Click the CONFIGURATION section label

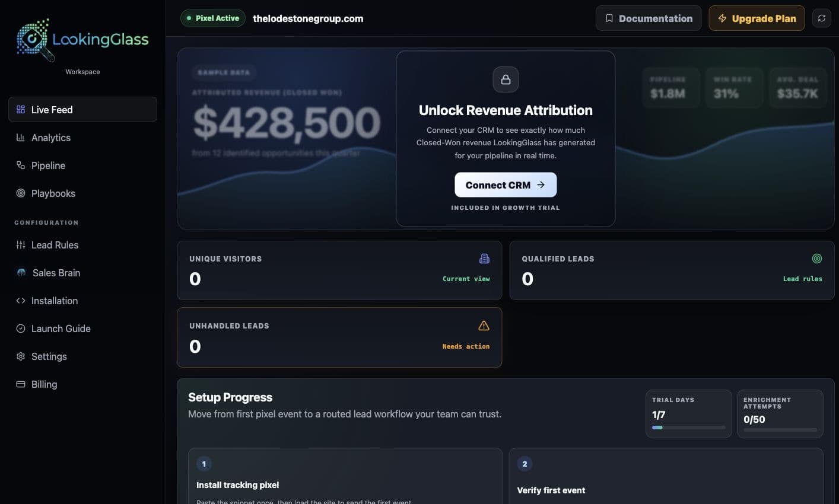(x=46, y=222)
